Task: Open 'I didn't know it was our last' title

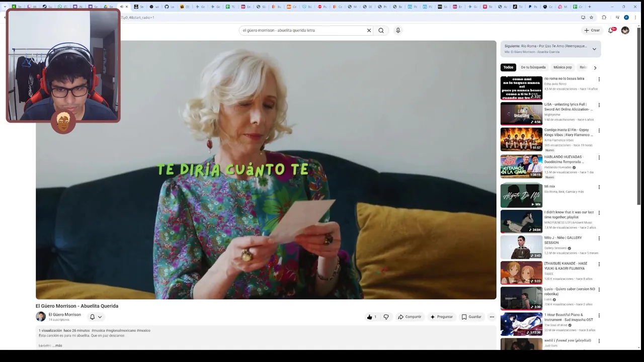Action: (569, 215)
